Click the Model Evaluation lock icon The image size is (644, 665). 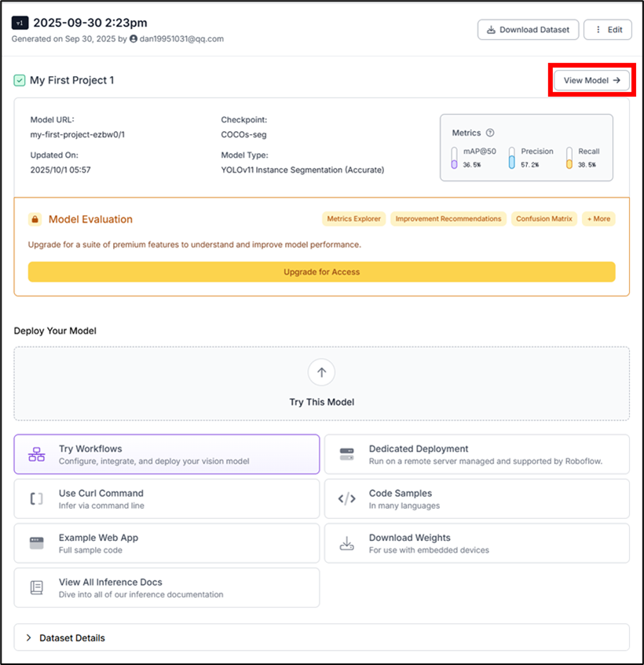click(x=35, y=219)
